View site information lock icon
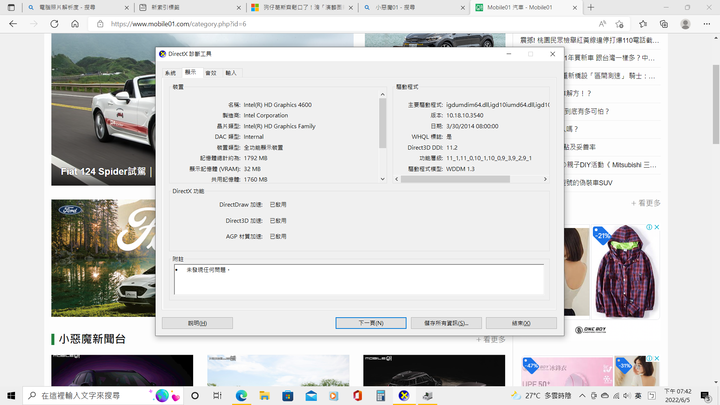 (x=100, y=24)
